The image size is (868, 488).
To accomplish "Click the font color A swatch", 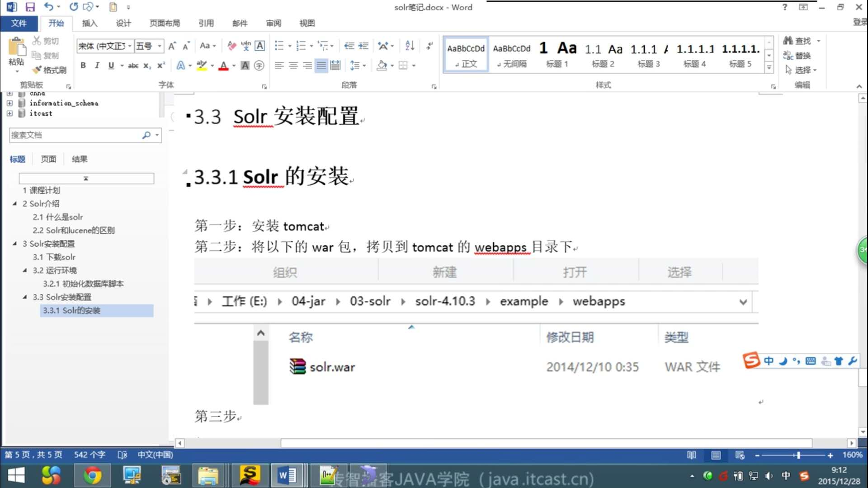I will point(223,66).
